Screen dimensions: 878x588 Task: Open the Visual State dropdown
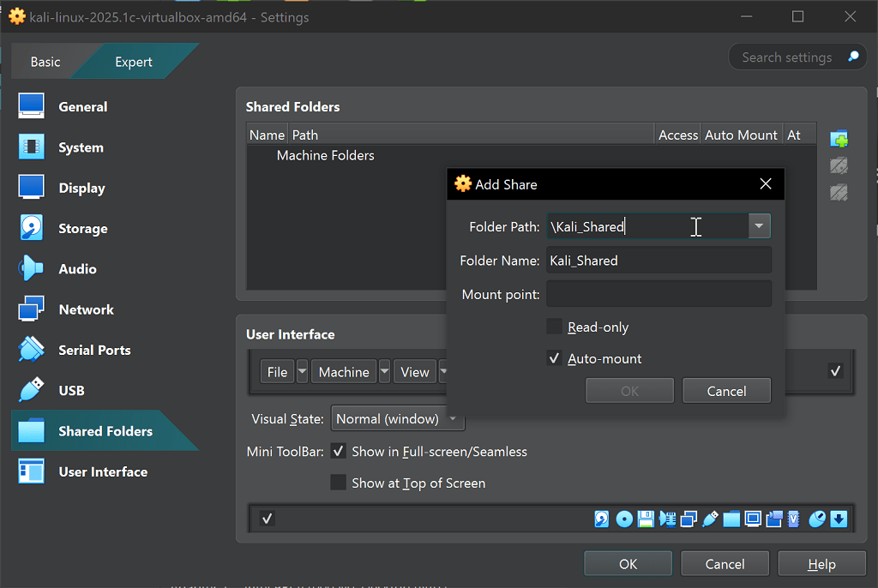pos(398,419)
